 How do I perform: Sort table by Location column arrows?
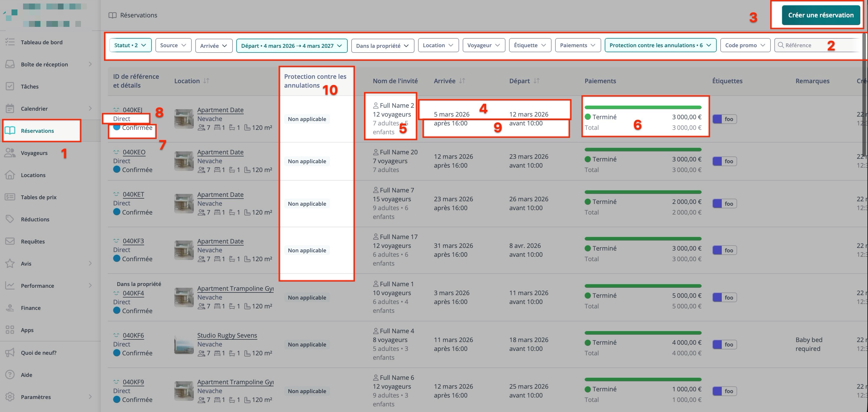(x=206, y=81)
